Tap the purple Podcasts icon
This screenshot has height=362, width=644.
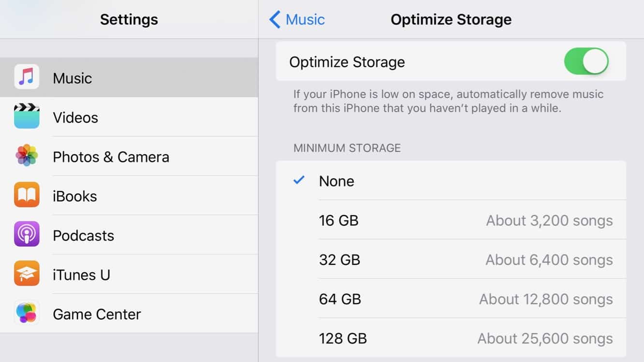pos(27,235)
